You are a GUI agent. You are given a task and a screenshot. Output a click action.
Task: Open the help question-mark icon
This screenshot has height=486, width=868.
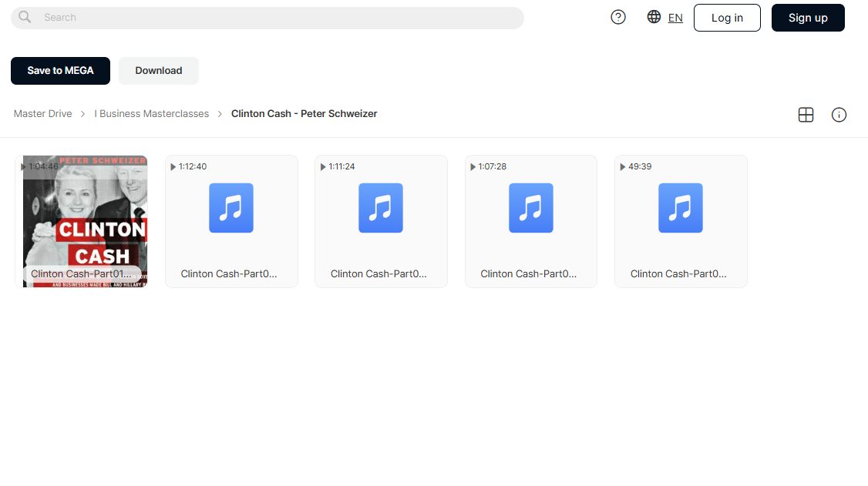click(617, 17)
